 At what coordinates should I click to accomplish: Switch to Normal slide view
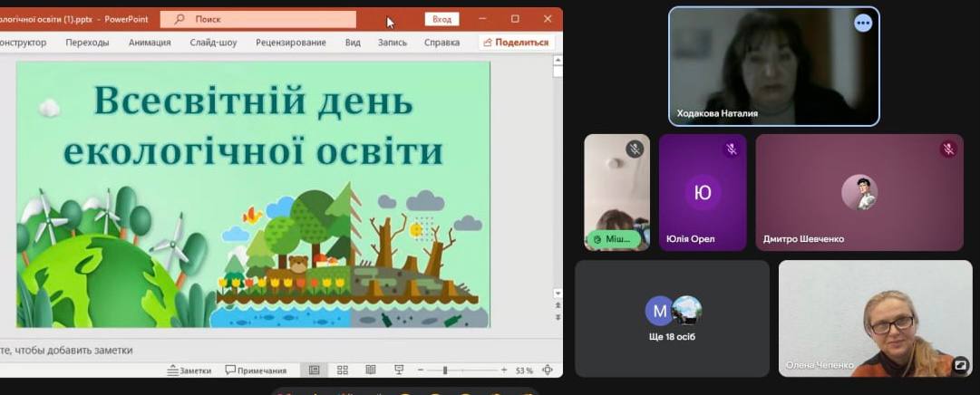(314, 371)
